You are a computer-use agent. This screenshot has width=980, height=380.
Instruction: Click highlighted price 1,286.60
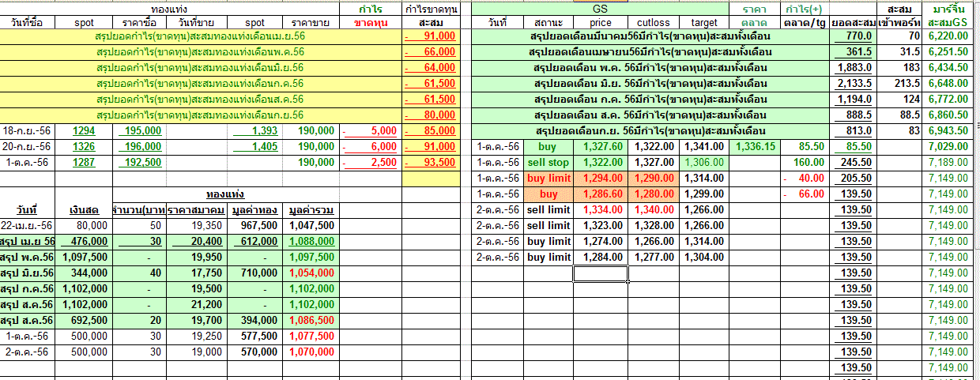(x=601, y=194)
